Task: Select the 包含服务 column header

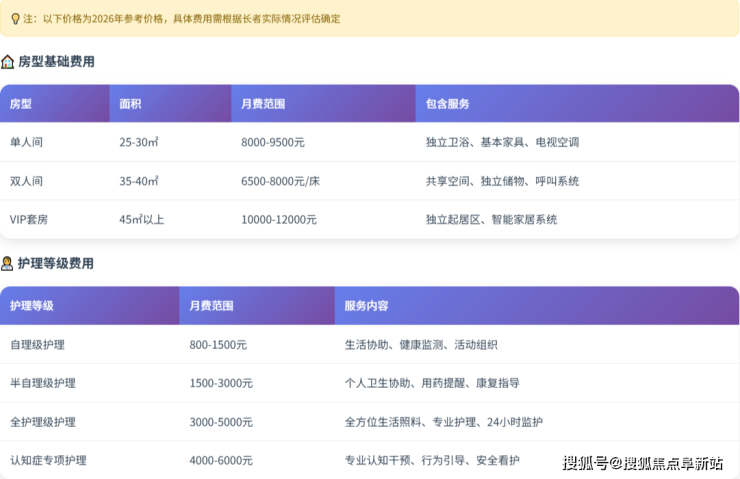Action: [447, 104]
